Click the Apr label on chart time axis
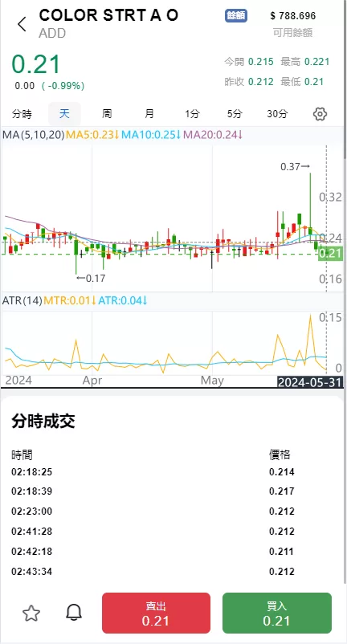 (x=92, y=381)
